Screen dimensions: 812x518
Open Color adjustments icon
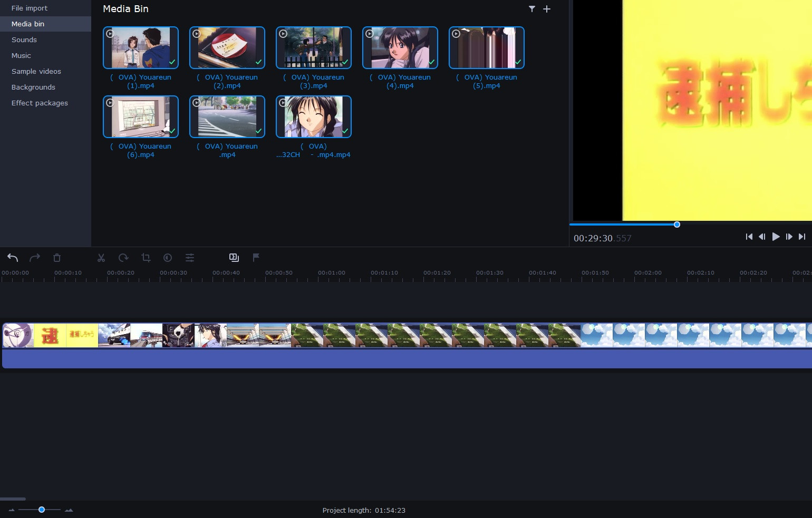point(168,258)
